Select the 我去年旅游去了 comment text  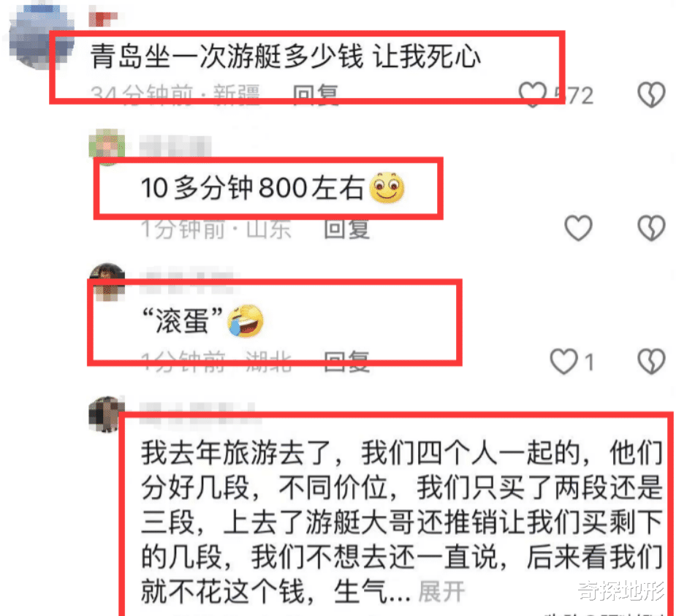click(402, 522)
